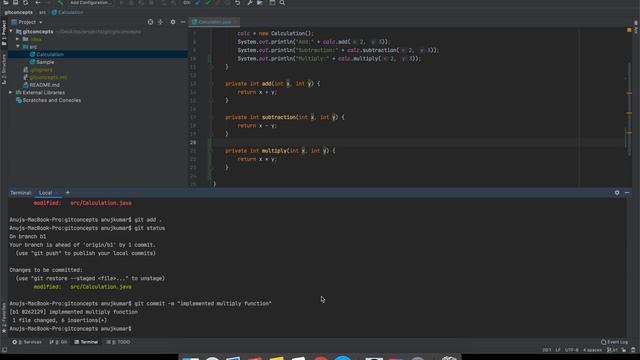Hide the Terminal panel
This screenshot has height=360, width=640.
[x=627, y=193]
